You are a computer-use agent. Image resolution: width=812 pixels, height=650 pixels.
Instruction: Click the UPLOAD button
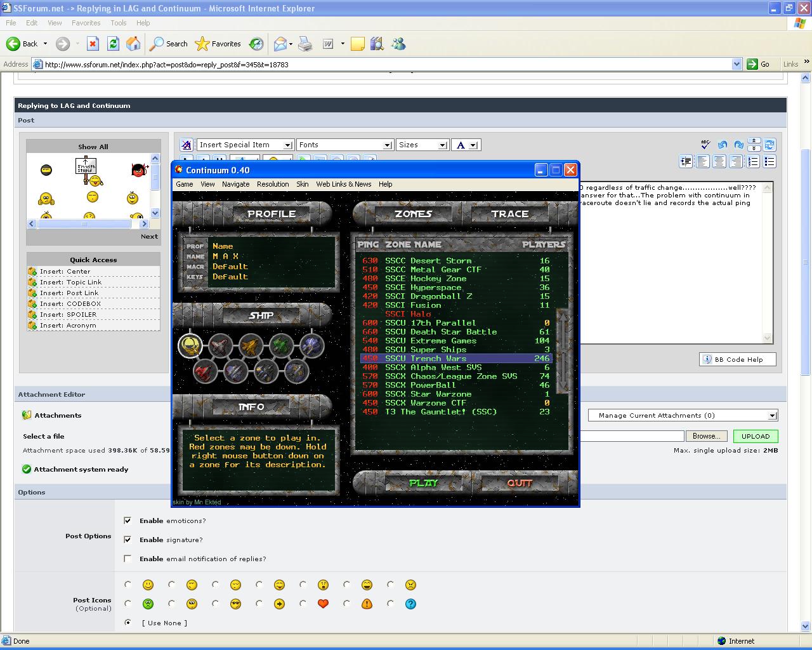tap(756, 436)
